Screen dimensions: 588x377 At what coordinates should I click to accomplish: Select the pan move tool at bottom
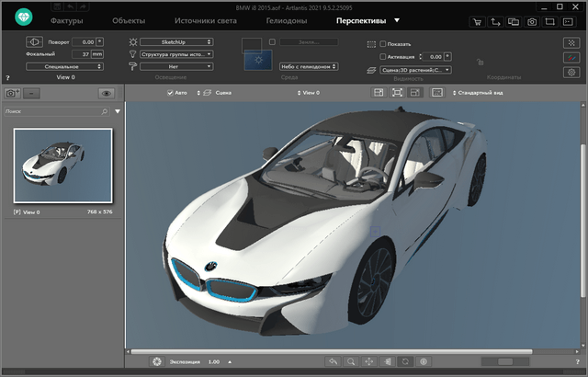(369, 362)
